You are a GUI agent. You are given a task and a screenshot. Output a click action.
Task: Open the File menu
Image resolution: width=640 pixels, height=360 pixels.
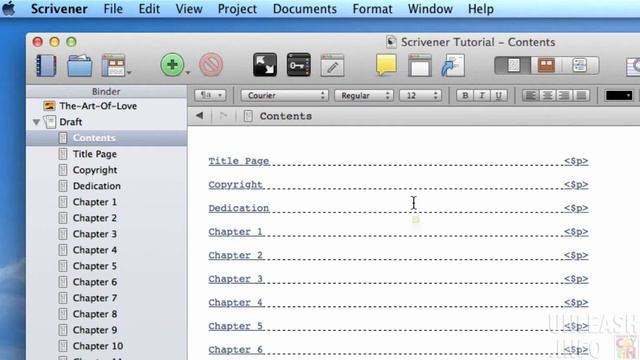(x=113, y=9)
